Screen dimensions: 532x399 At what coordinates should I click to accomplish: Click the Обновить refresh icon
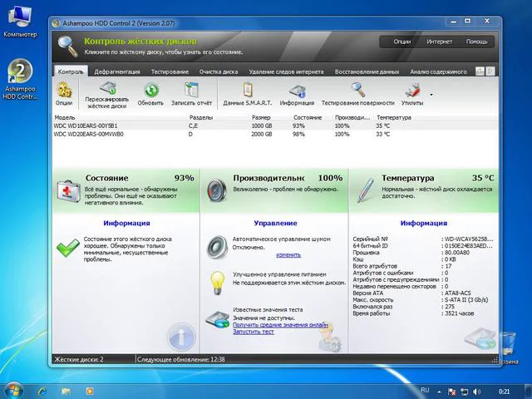point(151,91)
